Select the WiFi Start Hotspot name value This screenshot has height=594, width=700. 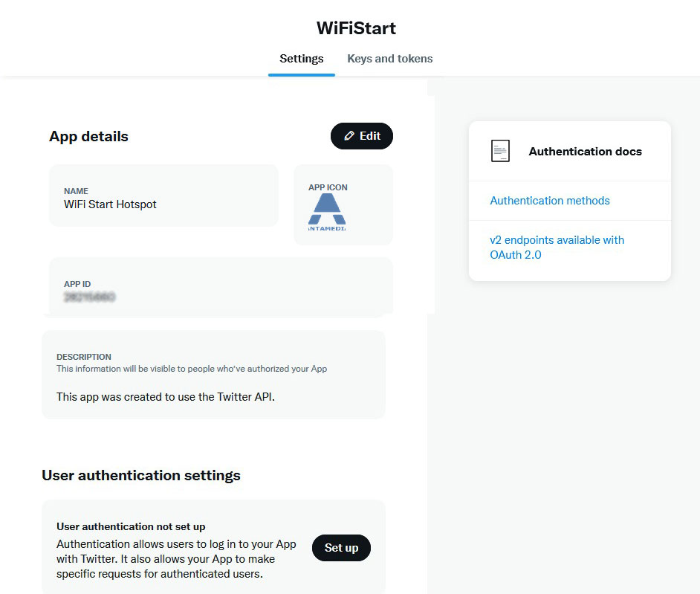click(x=110, y=204)
